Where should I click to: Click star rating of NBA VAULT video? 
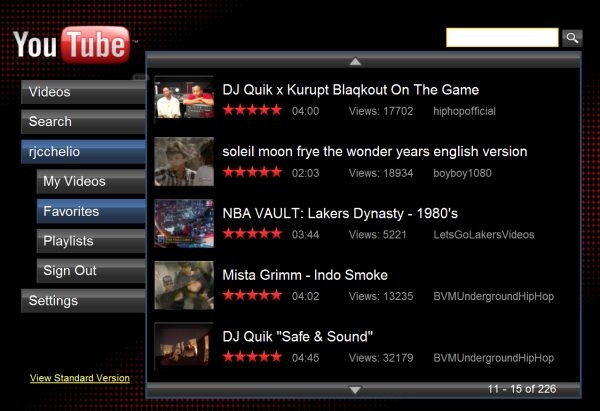pyautogui.click(x=252, y=234)
